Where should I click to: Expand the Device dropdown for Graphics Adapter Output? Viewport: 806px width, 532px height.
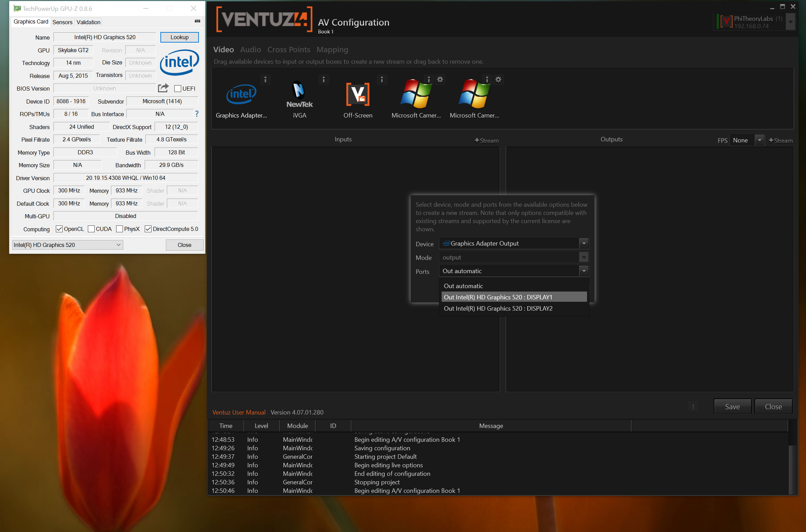[x=584, y=244]
